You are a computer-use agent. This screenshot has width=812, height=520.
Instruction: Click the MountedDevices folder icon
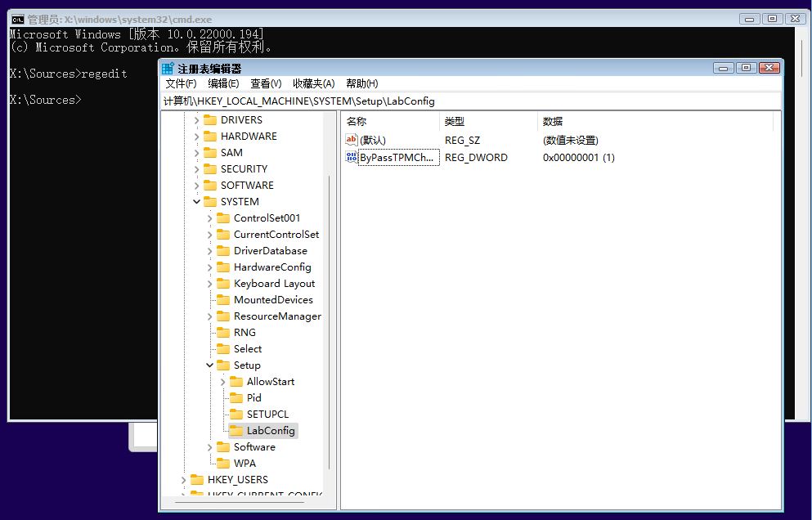(222, 300)
